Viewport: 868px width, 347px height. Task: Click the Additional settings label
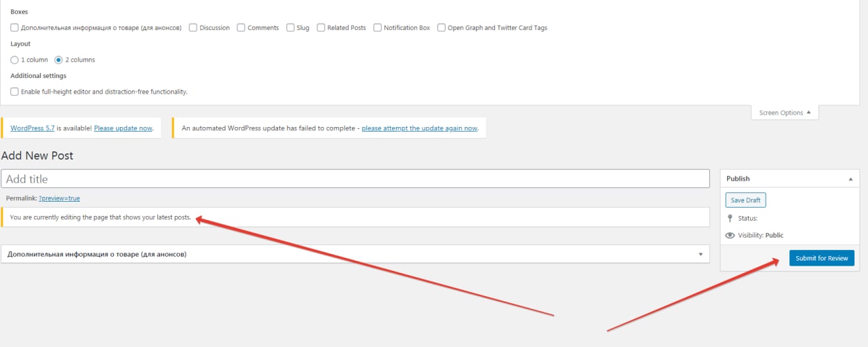point(39,75)
